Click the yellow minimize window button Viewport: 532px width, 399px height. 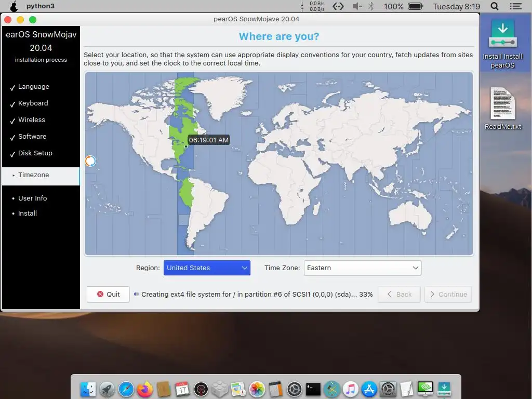click(x=20, y=20)
